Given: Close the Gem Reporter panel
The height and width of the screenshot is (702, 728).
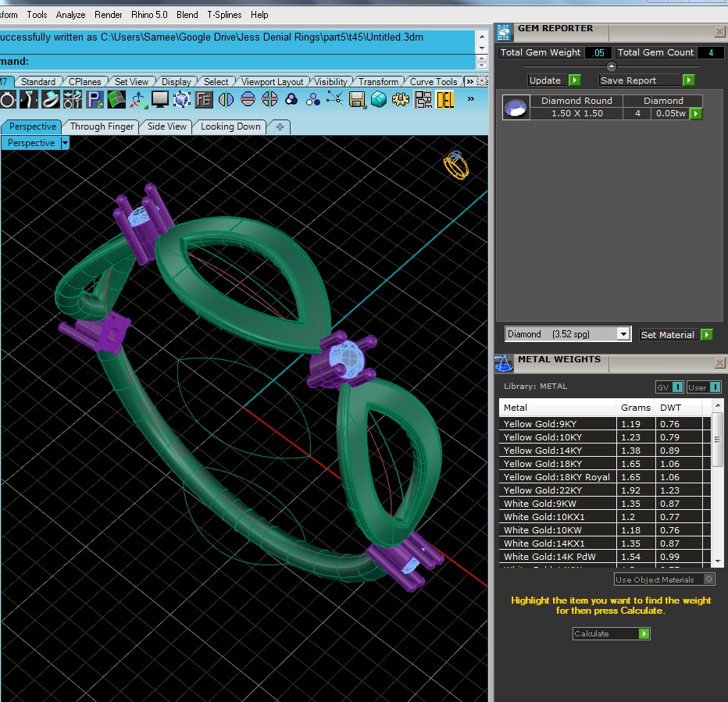Looking at the screenshot, I should pos(719,31).
